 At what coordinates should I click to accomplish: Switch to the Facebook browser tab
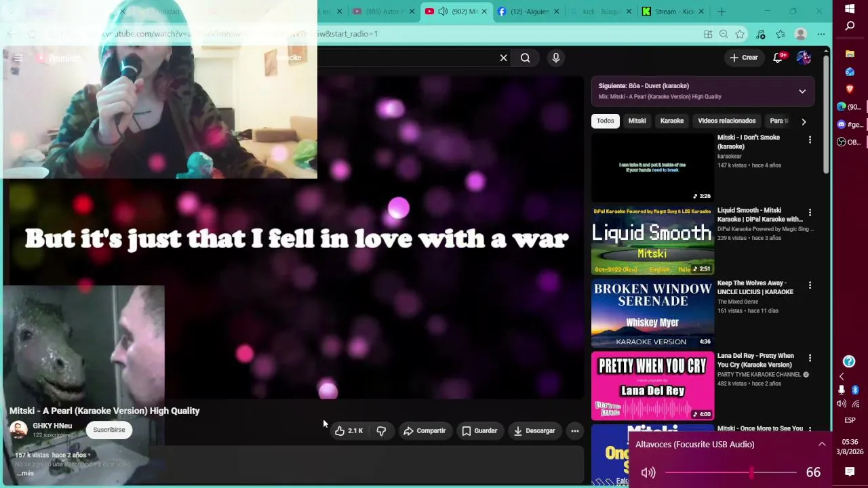529,12
